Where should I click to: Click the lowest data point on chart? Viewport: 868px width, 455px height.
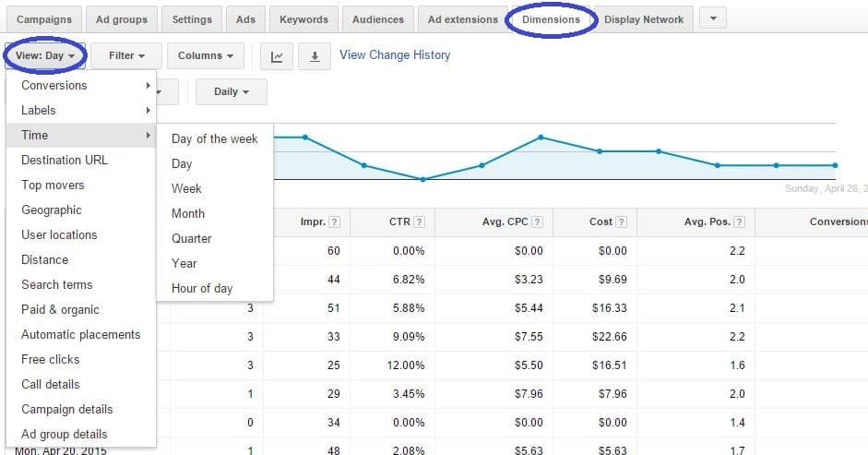coord(422,180)
